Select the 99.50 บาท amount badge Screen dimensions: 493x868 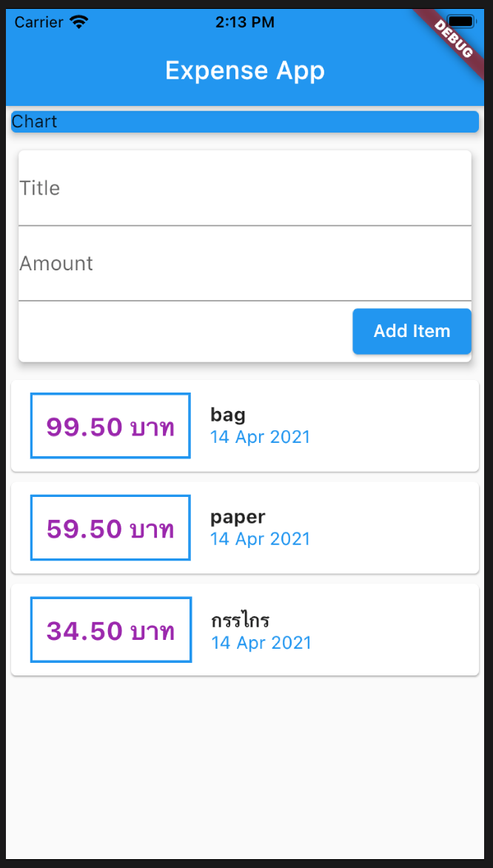pos(110,426)
